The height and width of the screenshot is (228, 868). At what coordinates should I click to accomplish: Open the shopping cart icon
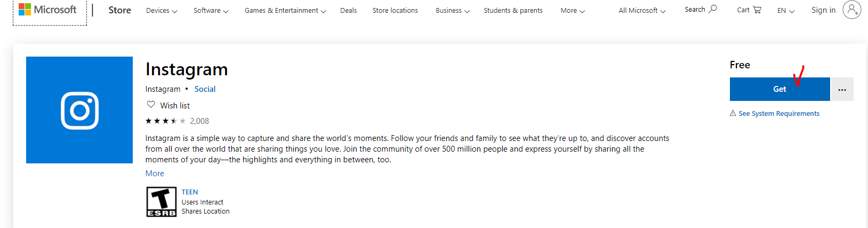[757, 10]
